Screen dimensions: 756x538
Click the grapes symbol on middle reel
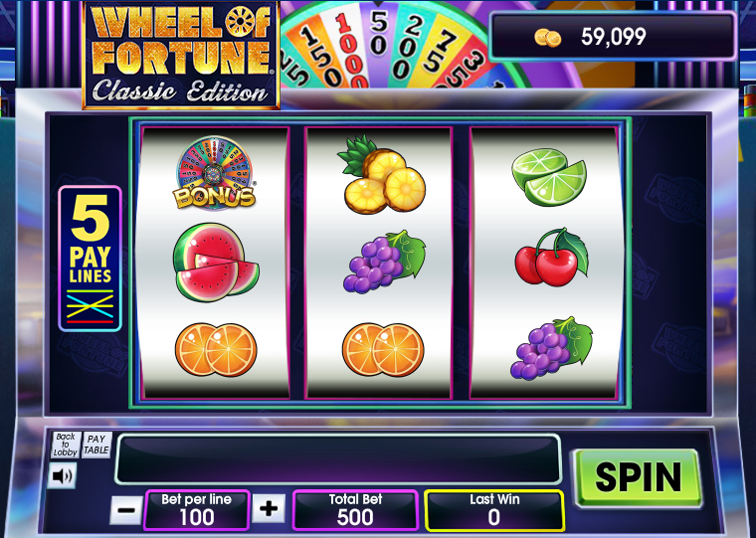click(384, 262)
